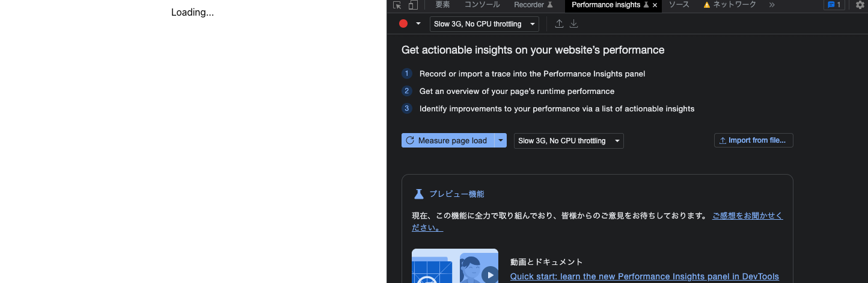Expand the Measure page load options arrow
This screenshot has width=868, height=283.
[501, 140]
